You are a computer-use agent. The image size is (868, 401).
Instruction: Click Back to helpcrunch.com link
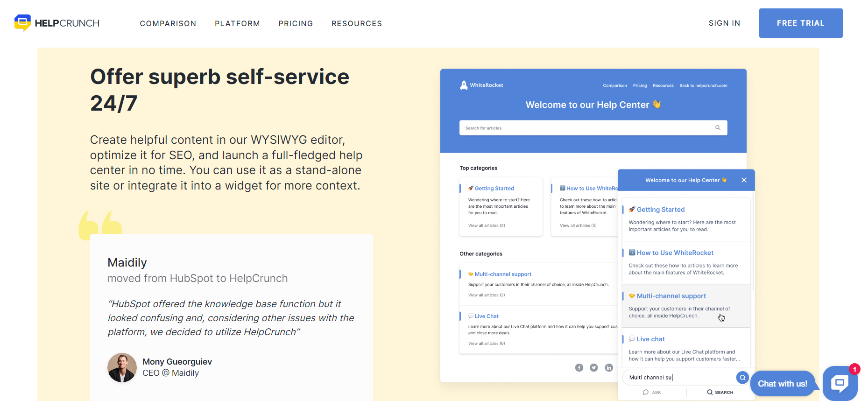[703, 85]
